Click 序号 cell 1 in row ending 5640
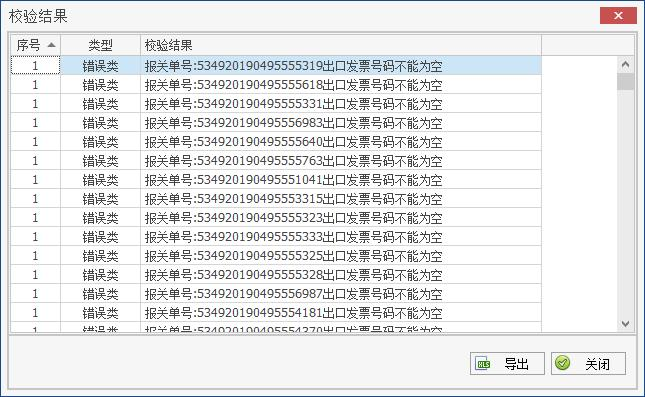The width and height of the screenshot is (645, 397). coord(35,142)
